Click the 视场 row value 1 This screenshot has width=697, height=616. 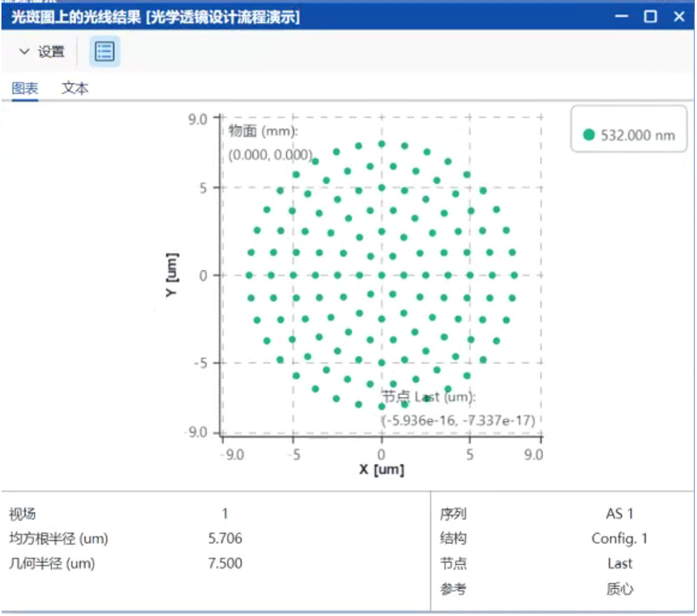225,514
